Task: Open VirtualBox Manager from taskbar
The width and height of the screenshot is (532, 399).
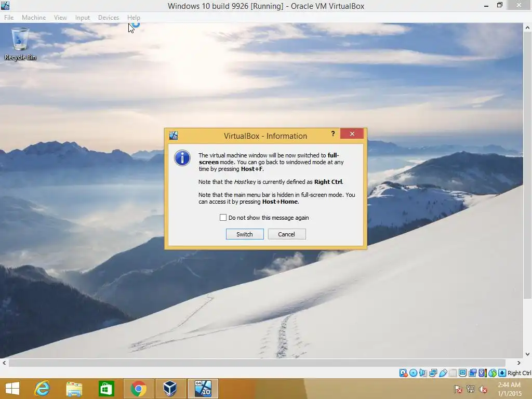Action: (170, 389)
